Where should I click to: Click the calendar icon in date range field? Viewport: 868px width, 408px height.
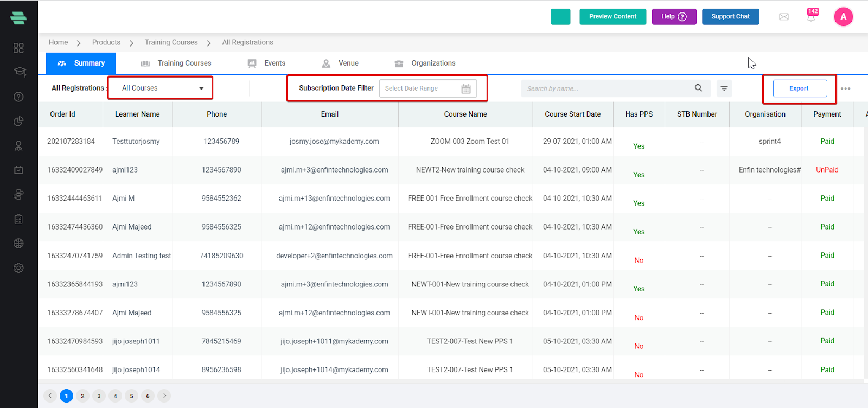tap(465, 88)
